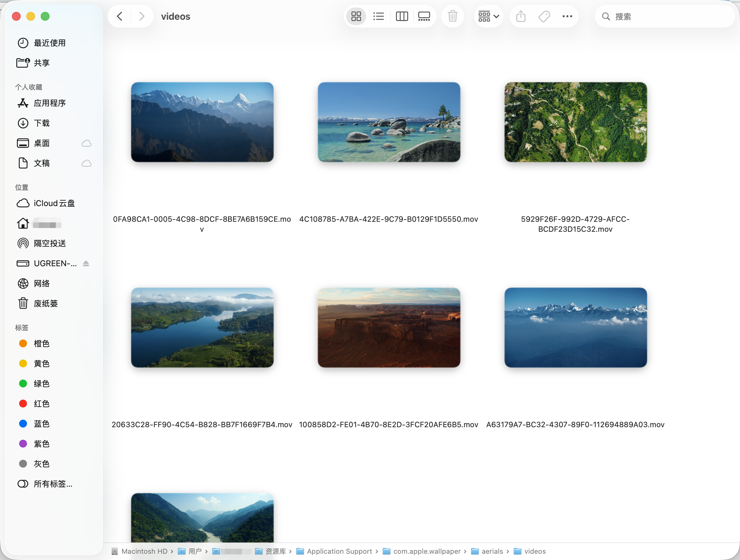Open 最近使用 Recents in sidebar
This screenshot has height=560, width=740.
(x=50, y=43)
